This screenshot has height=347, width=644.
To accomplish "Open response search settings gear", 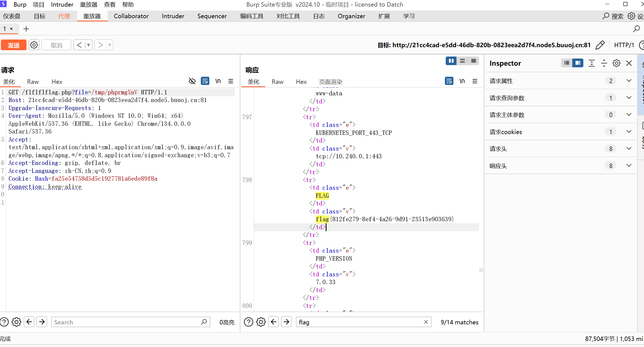I will click(x=261, y=322).
